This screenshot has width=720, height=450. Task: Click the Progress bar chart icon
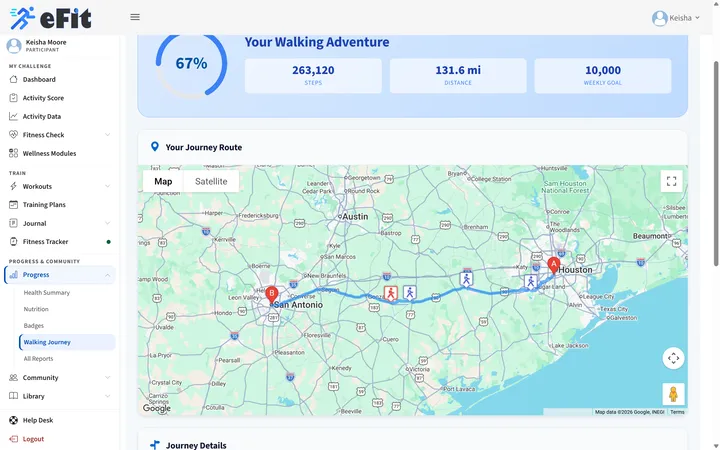13,275
